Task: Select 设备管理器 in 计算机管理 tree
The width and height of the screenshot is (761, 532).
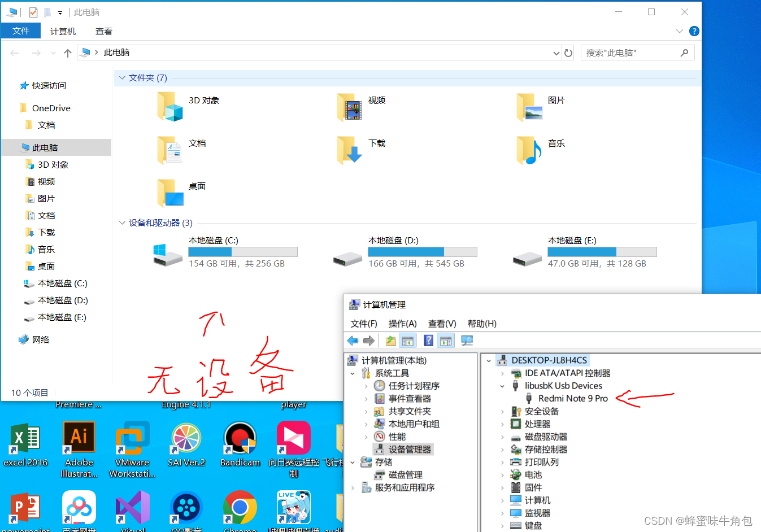Action: pyautogui.click(x=410, y=450)
